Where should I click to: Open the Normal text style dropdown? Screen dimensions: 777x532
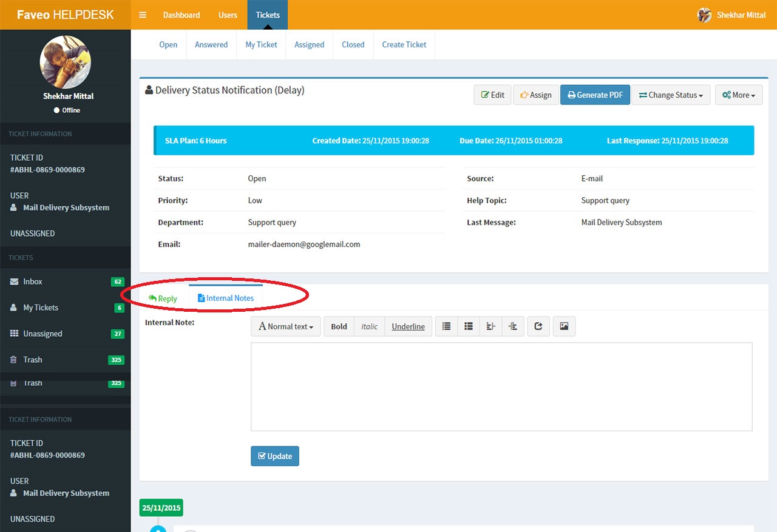pyautogui.click(x=285, y=326)
